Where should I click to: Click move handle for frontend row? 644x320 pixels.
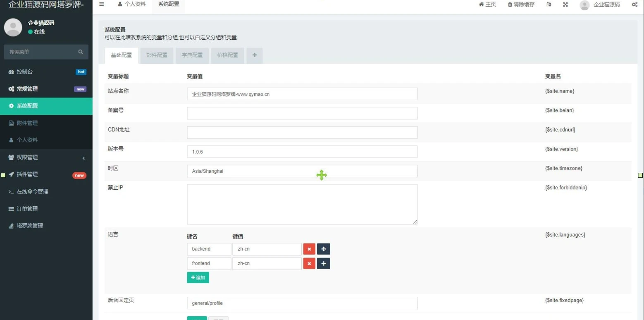pyautogui.click(x=324, y=263)
